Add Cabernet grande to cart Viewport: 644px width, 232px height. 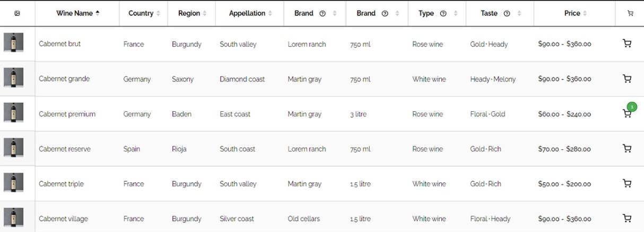(627, 79)
